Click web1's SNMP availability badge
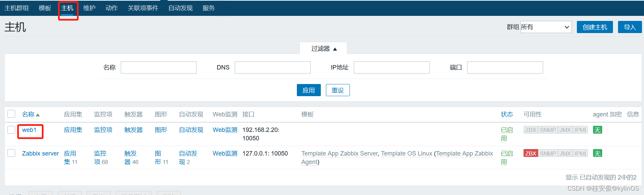This screenshot has height=195, width=644. point(548,130)
